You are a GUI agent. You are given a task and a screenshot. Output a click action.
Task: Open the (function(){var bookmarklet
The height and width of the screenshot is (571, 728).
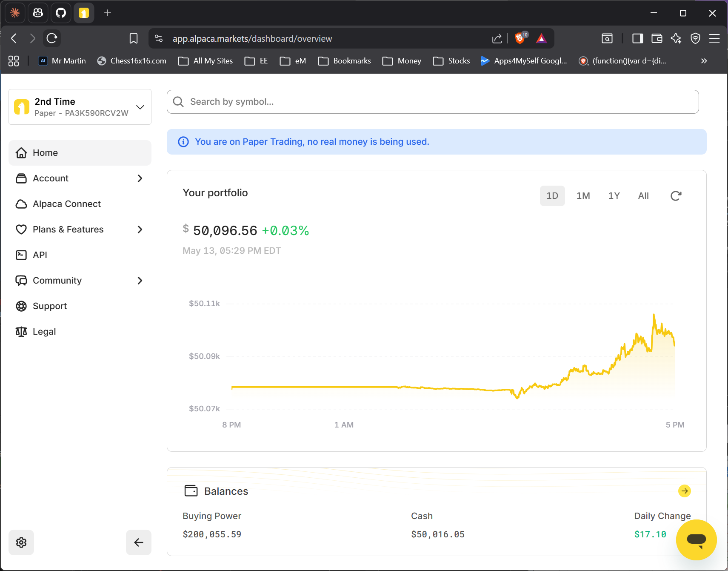(x=622, y=61)
